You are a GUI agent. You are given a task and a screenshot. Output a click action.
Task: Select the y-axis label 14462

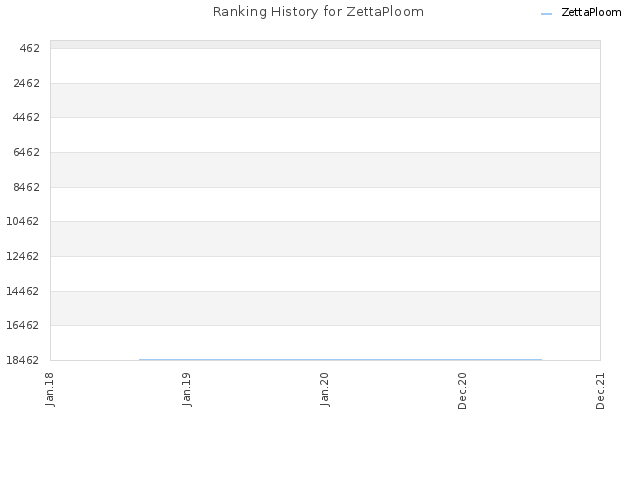(23, 291)
